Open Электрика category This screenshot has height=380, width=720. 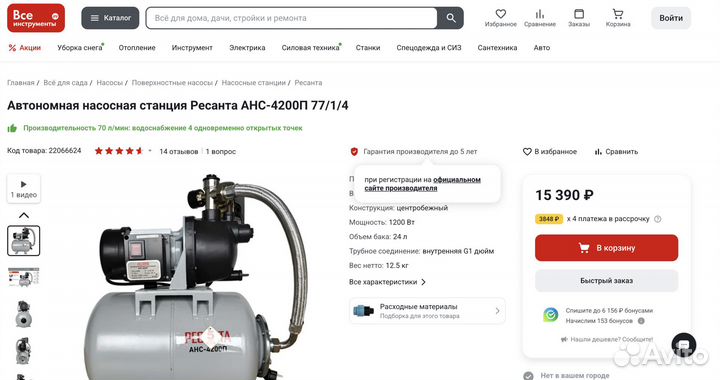tap(247, 48)
